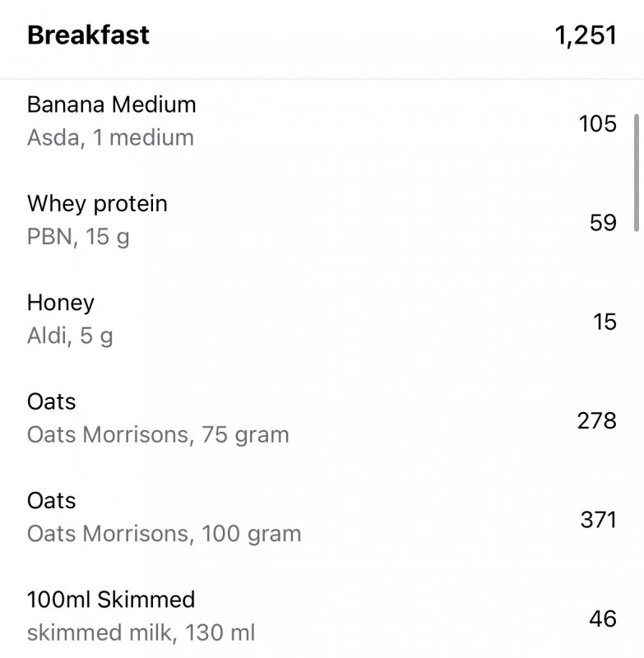Viewport: 644px width, 658px height.
Task: Tap the 371 calorie value for oats
Action: click(x=598, y=520)
